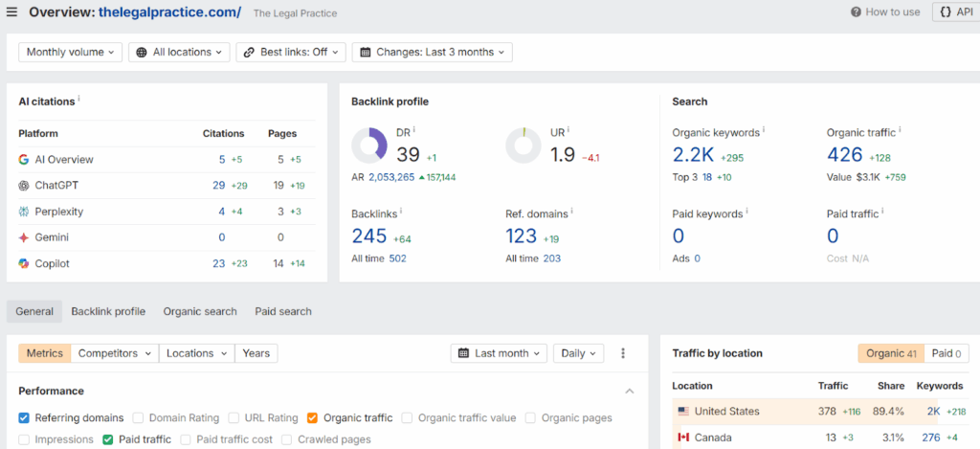
Task: Click the info icon next to DR
Action: pyautogui.click(x=413, y=130)
